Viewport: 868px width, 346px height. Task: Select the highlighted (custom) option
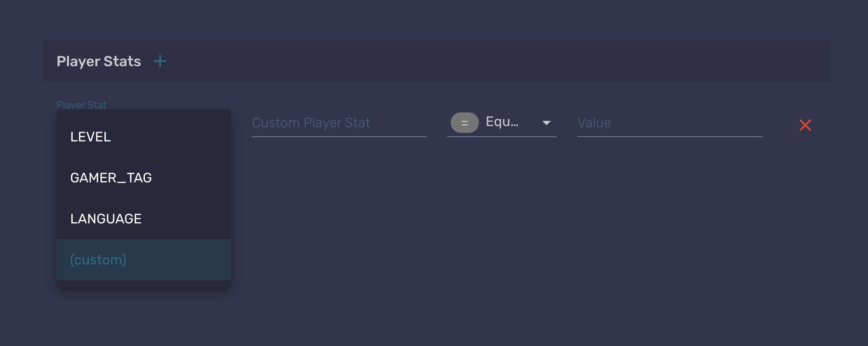point(98,260)
